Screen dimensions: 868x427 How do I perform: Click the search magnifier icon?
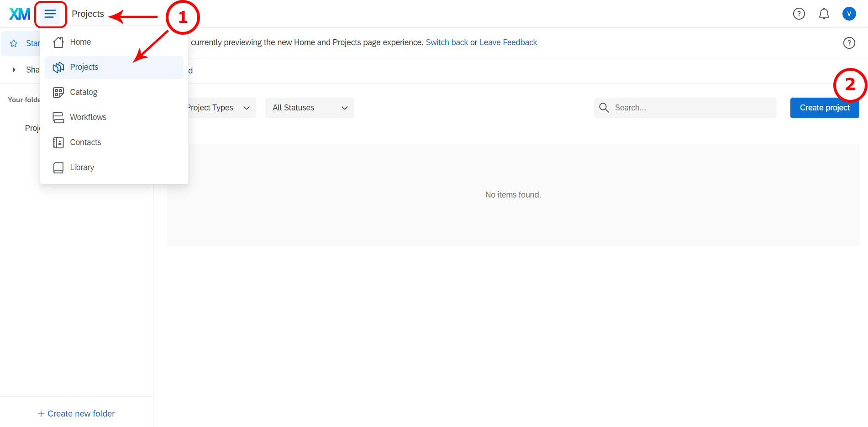click(x=604, y=108)
